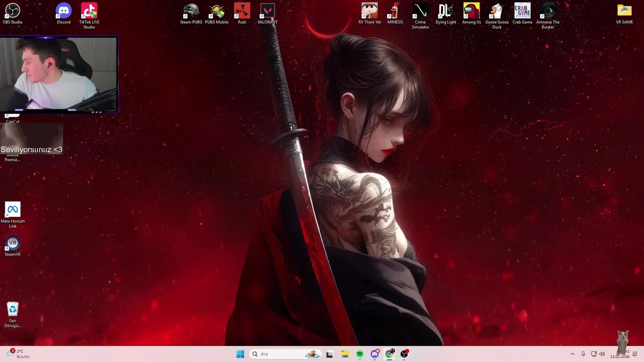Select the Steam PUBG desktop icon

pos(191,14)
